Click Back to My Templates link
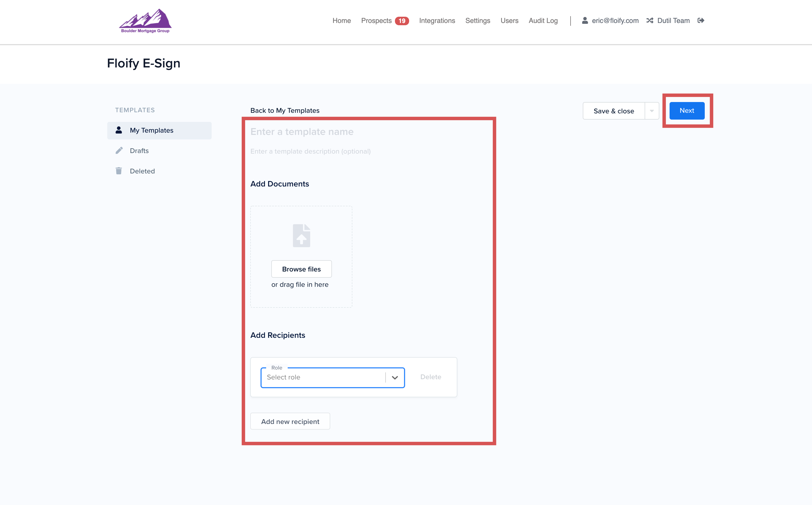812x505 pixels. (285, 111)
